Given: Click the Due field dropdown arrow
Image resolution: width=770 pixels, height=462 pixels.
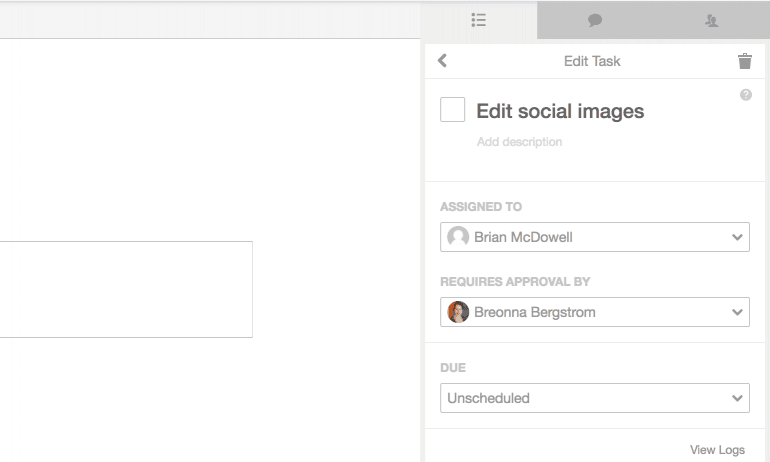Looking at the screenshot, I should [737, 398].
